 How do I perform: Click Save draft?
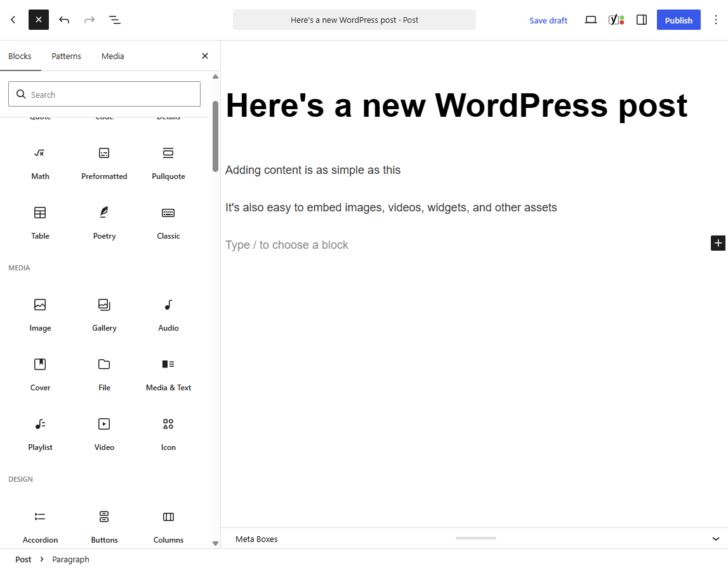[x=548, y=20]
